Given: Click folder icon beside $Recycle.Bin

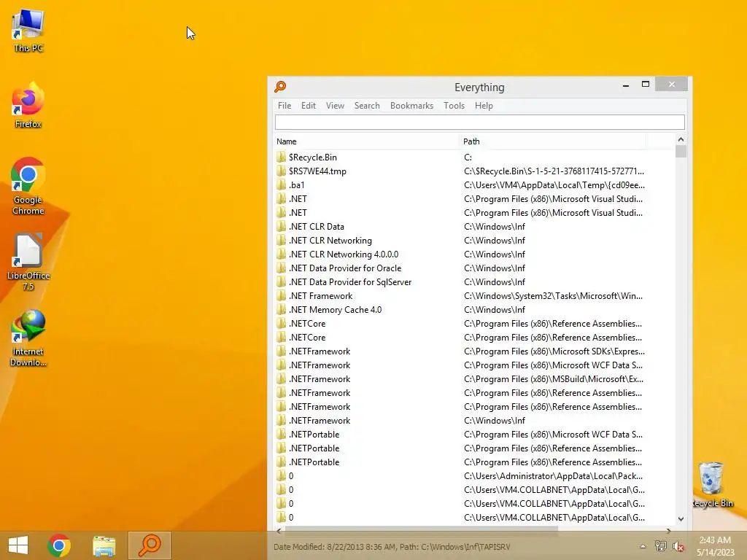Looking at the screenshot, I should tap(281, 157).
